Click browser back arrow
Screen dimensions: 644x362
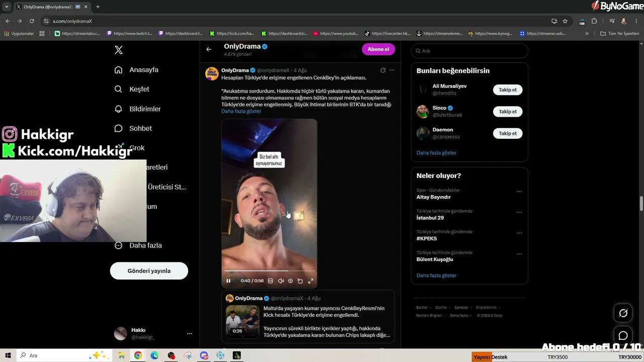point(8,21)
